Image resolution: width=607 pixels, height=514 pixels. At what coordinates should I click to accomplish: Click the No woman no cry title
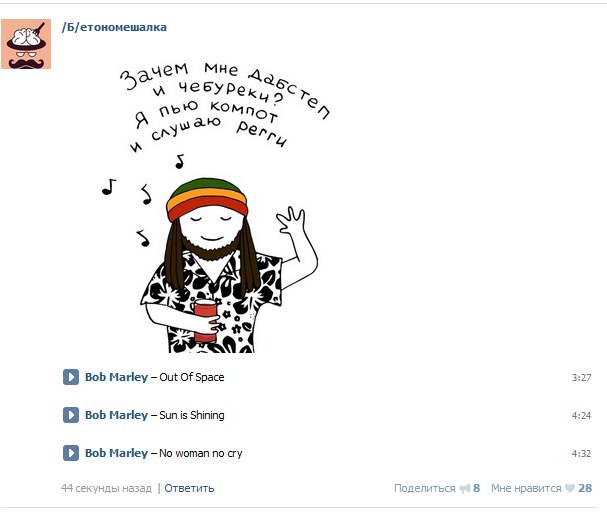201,453
